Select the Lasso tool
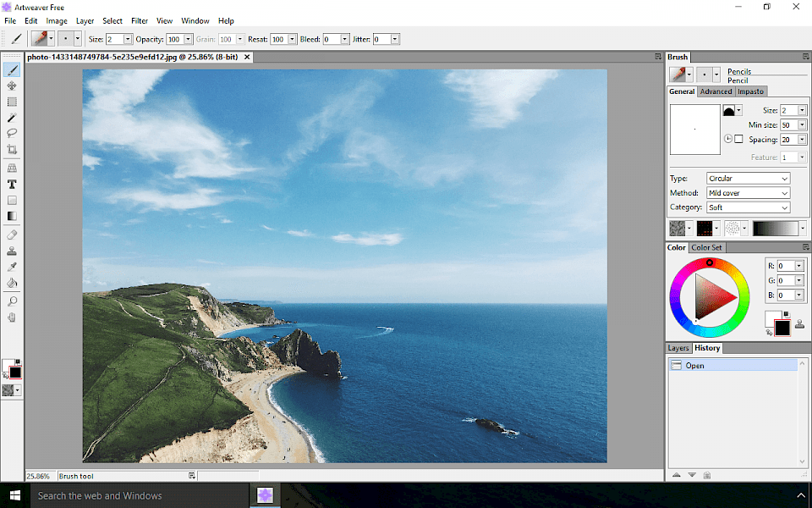This screenshot has width=812, height=508. 11,133
